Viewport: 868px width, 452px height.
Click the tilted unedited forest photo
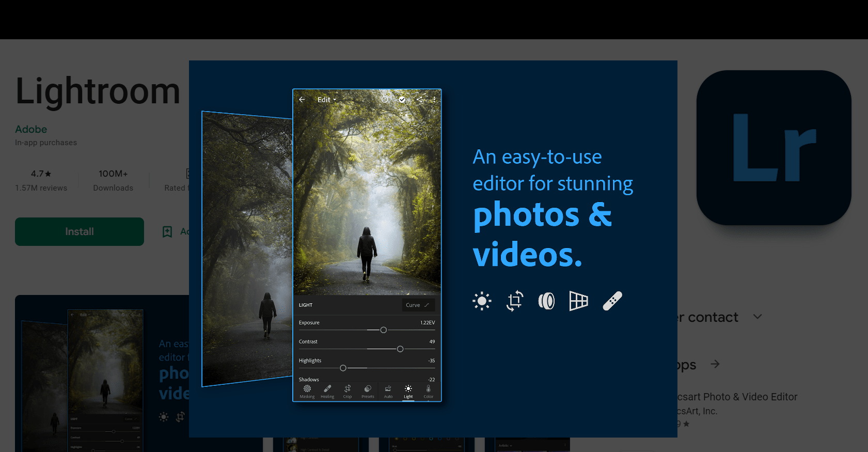tap(247, 249)
